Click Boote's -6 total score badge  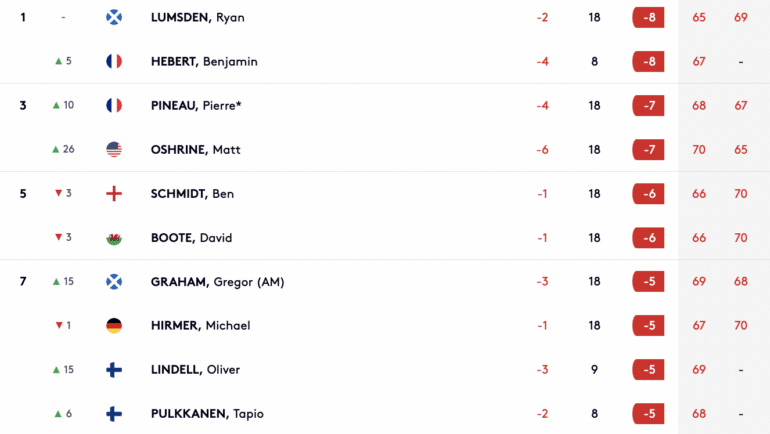pos(648,238)
